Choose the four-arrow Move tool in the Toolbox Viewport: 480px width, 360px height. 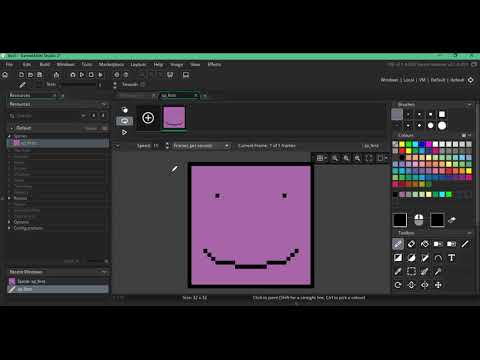tap(438, 285)
